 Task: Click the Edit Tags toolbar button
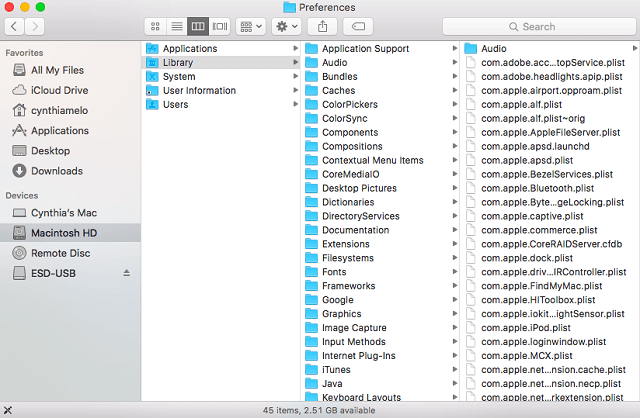coord(359,26)
